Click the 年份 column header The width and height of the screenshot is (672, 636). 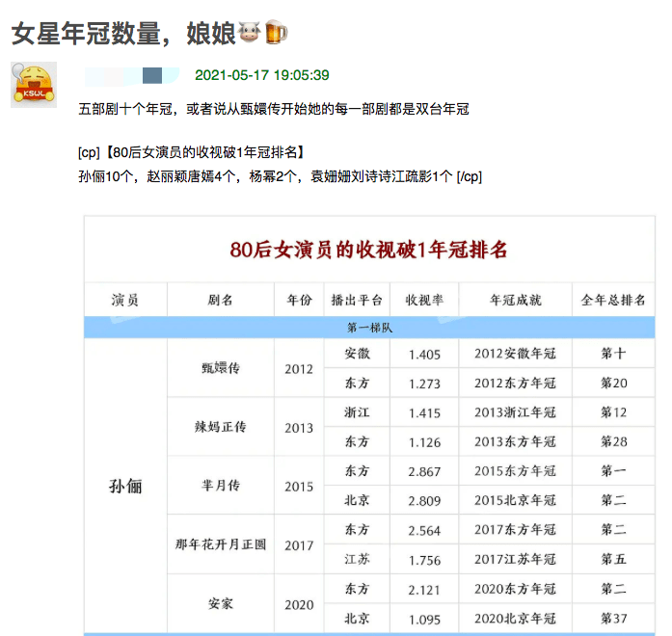[x=299, y=300]
